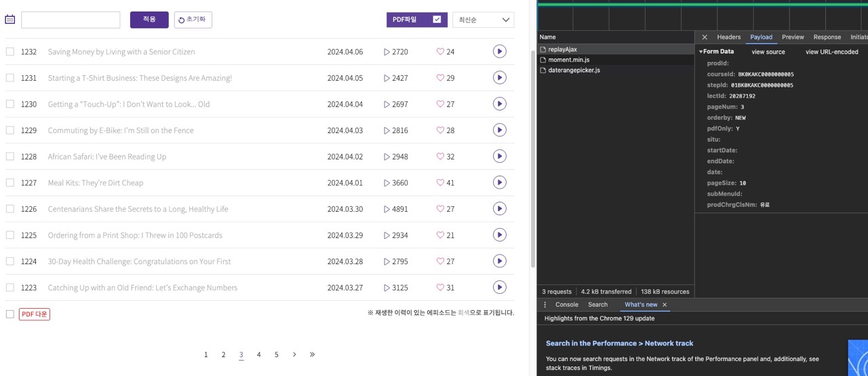This screenshot has width=868, height=376.
Task: Go to page 4
Action: (259, 354)
